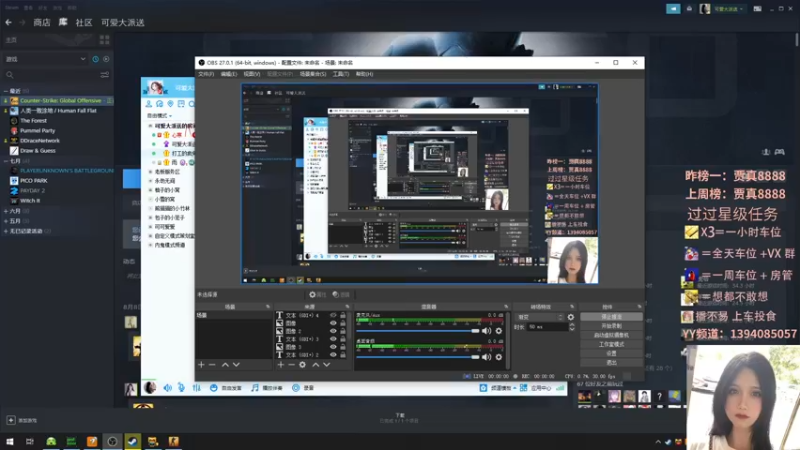Move source up with arrow in 来源 panel
Screen dimensions: 800x450
pos(315,365)
